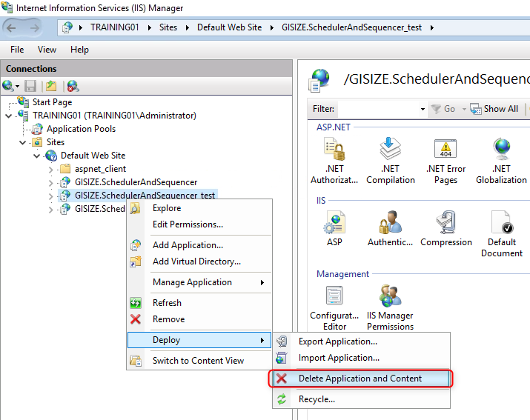This screenshot has height=420, width=530.
Task: Expand the aspnet_client folder node
Action: tap(50, 170)
